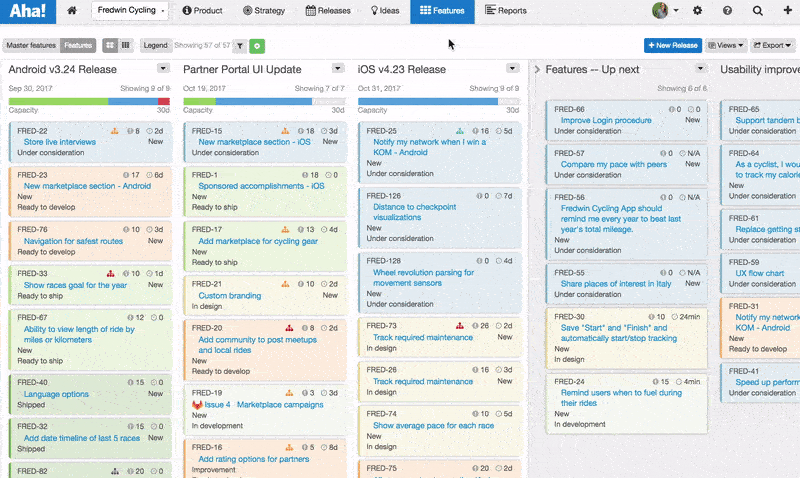Viewport: 800px width, 478px height.
Task: Open Custom branding feature link
Action: 230,295
